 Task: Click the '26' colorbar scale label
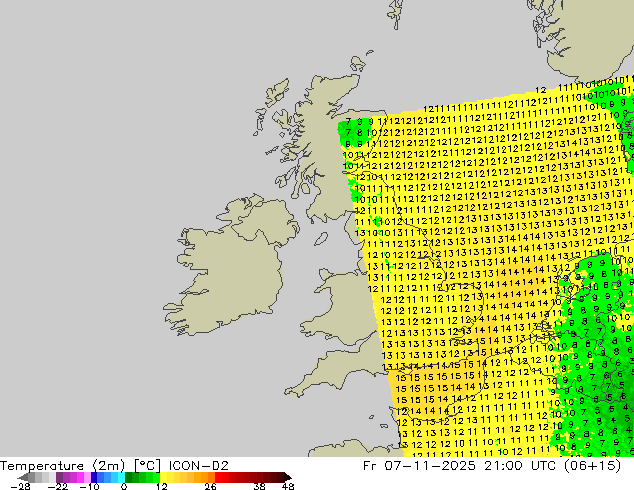210,486
